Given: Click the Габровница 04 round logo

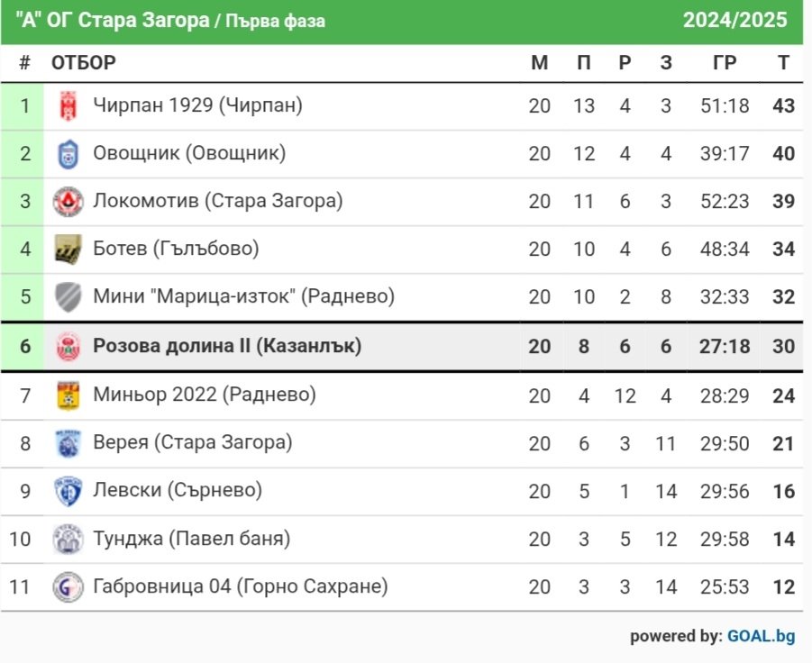Looking at the screenshot, I should [68, 587].
